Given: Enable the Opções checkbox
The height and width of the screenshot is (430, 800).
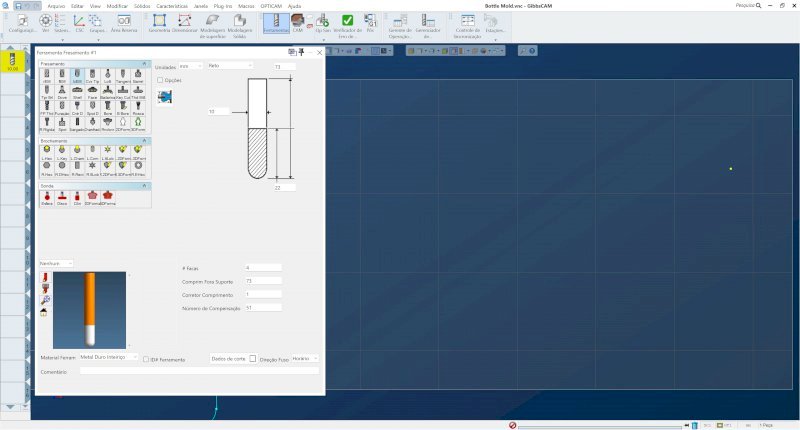Looking at the screenshot, I should click(160, 80).
